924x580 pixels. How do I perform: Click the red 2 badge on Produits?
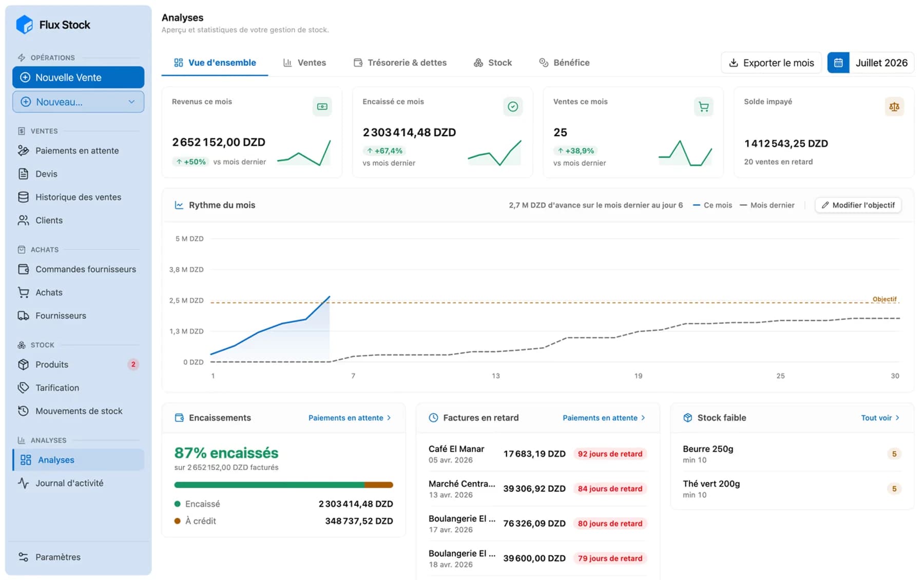133,364
